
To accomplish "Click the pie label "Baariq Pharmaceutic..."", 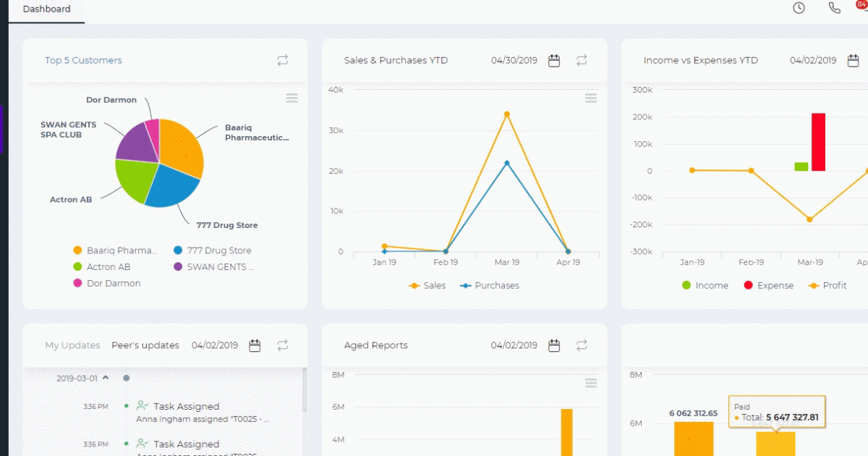I will (257, 132).
